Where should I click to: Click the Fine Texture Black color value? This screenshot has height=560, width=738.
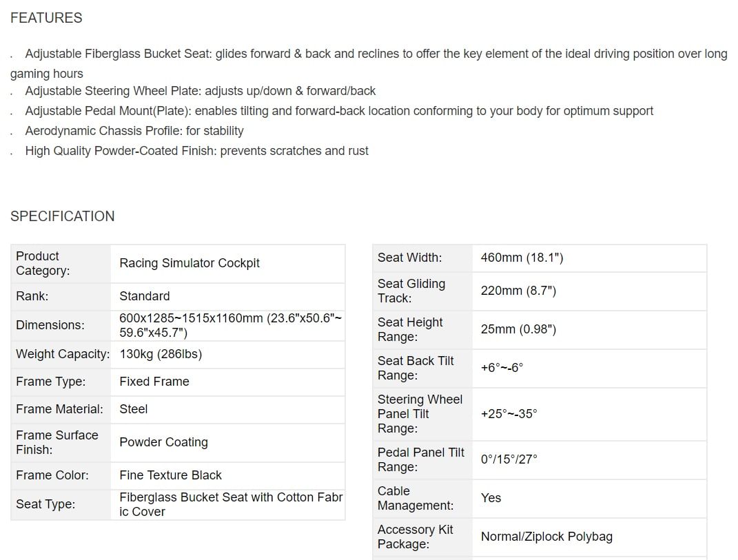pos(170,475)
